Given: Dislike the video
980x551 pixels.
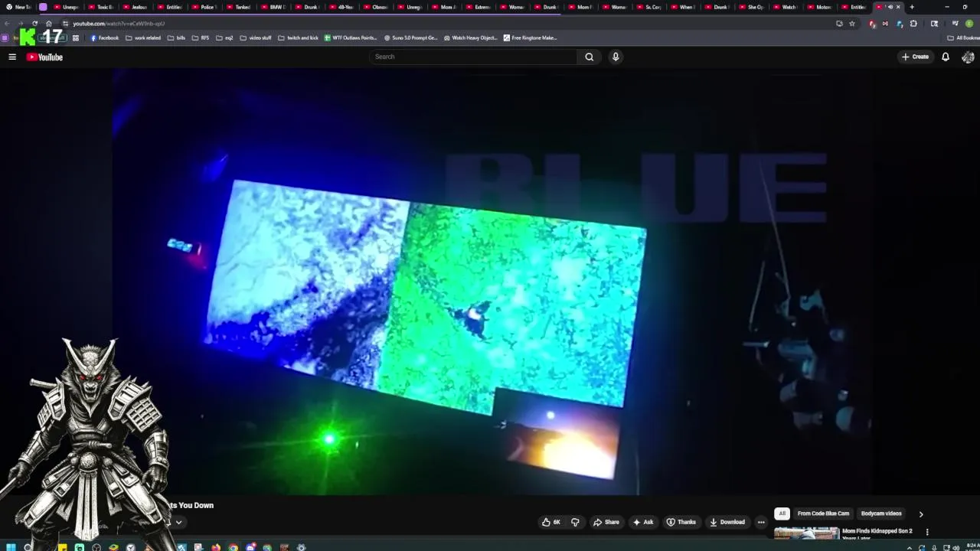Looking at the screenshot, I should click(x=575, y=522).
